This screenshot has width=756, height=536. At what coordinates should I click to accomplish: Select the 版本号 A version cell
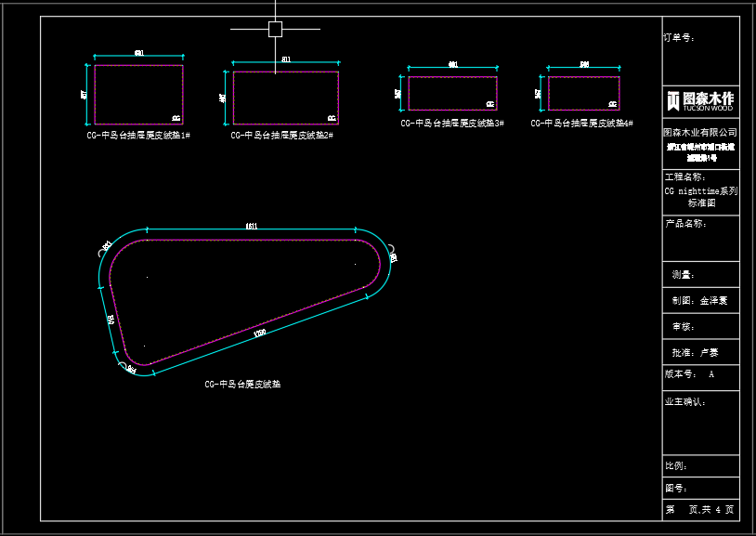coord(690,374)
